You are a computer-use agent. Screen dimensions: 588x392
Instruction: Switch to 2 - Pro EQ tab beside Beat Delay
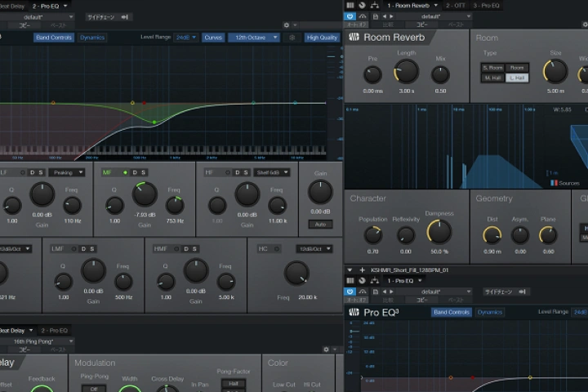point(54,331)
